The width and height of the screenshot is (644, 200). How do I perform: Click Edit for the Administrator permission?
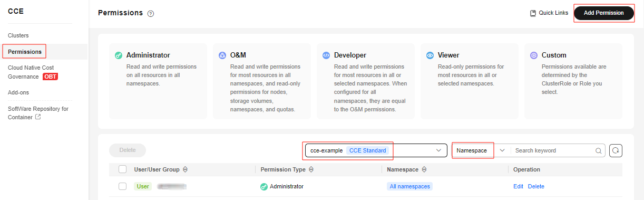pyautogui.click(x=518, y=186)
